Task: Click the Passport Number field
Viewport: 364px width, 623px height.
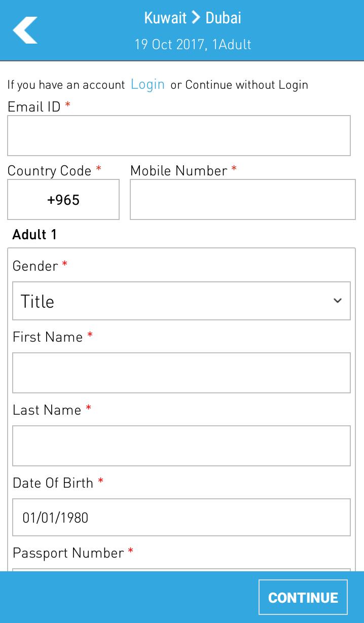Action: point(181,570)
